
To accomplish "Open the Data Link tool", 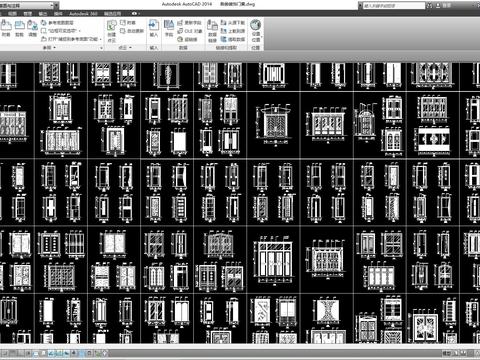I will click(x=212, y=31).
